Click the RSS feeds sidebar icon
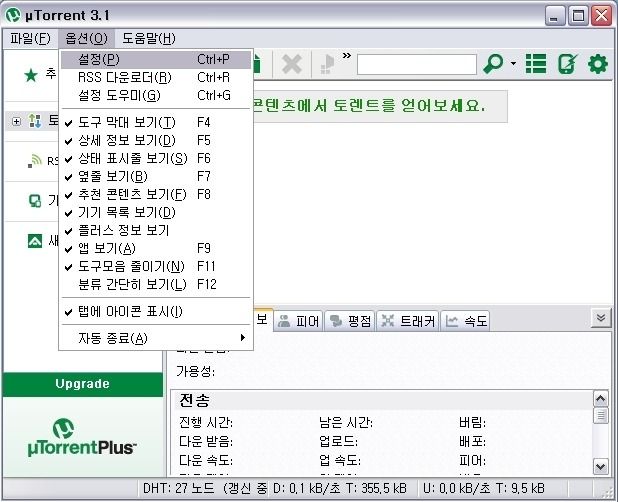618x502 pixels. pos(35,161)
